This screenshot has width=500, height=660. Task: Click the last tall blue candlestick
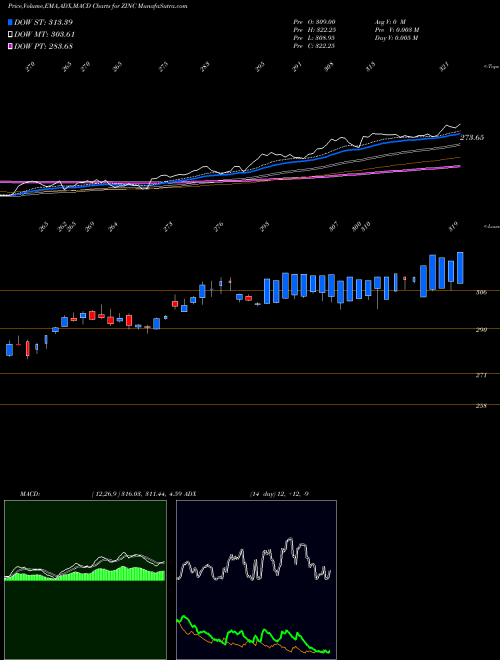tap(460, 268)
